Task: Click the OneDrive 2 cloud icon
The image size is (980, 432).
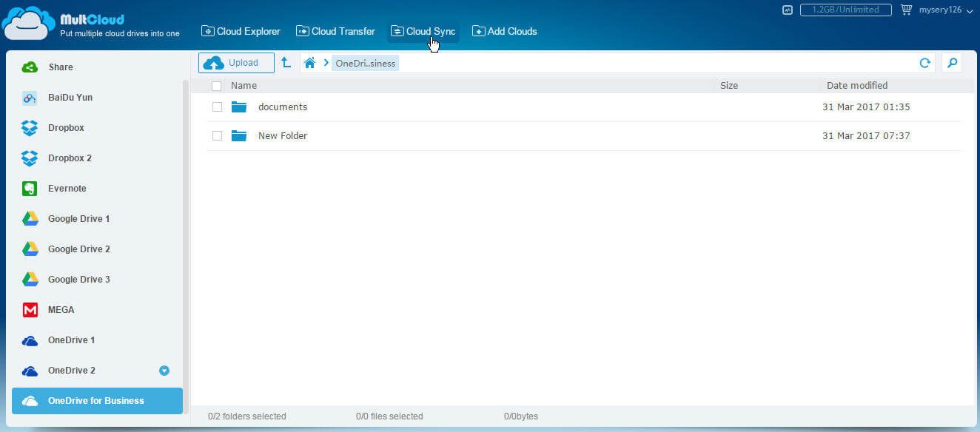Action: point(30,371)
